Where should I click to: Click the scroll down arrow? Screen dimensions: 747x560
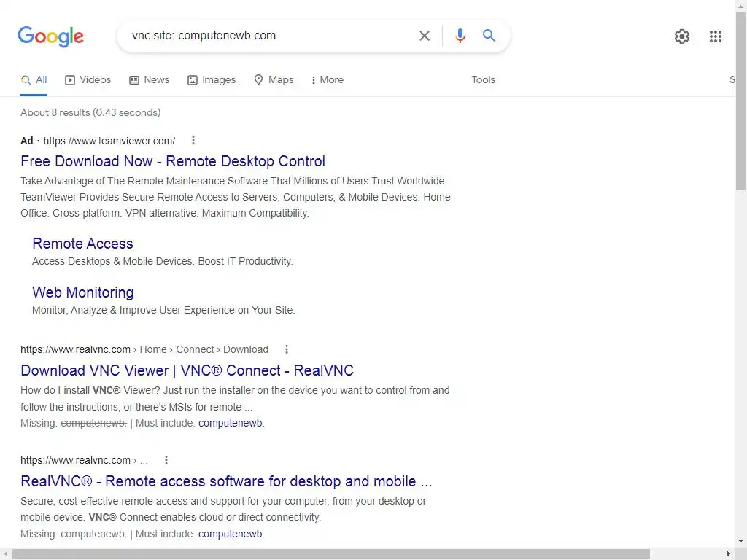(741, 541)
